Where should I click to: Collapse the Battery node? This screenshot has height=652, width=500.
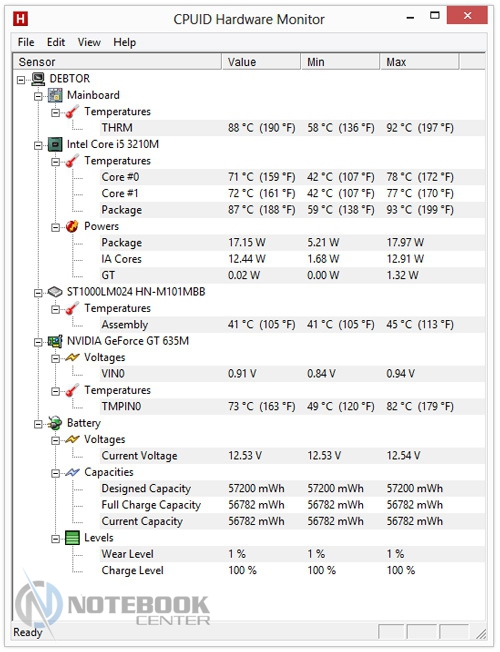coord(38,424)
